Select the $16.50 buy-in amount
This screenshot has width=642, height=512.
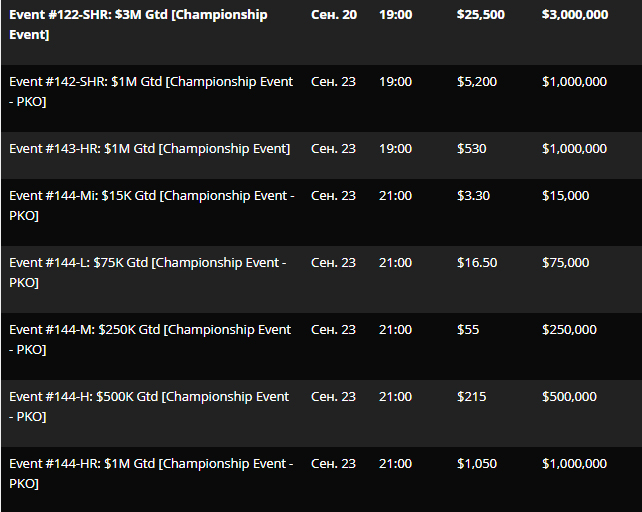tap(477, 263)
